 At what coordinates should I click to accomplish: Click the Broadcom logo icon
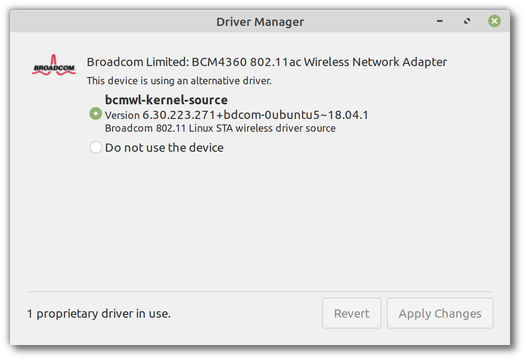pos(54,65)
